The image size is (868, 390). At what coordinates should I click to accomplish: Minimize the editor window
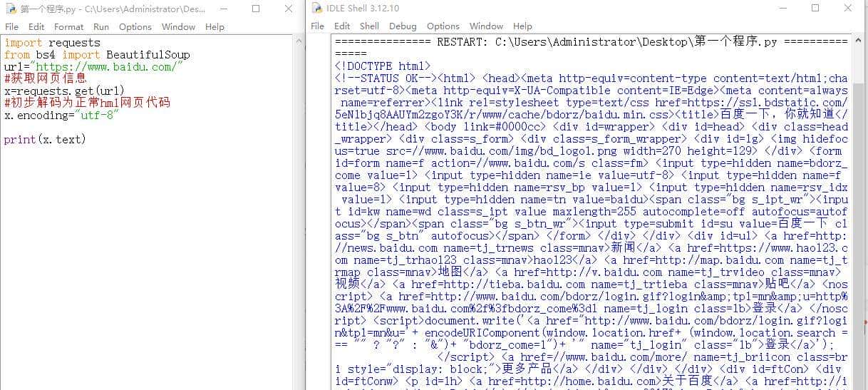pos(223,9)
